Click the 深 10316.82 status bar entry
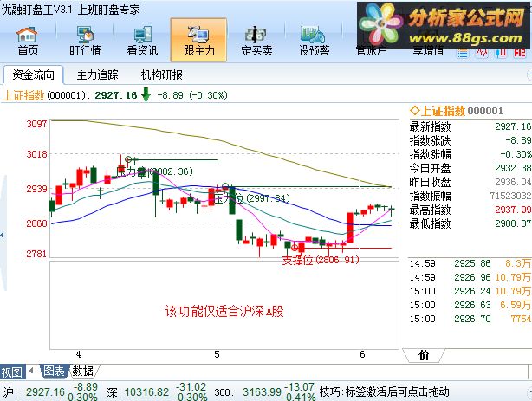The height and width of the screenshot is (401, 532). (157, 392)
